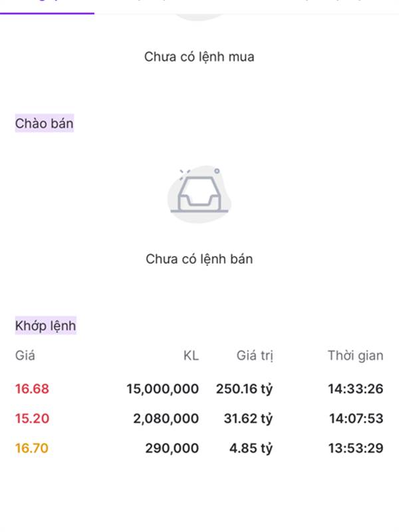
Task: Click the "Chưa có lệnh mua" message
Action: [x=199, y=57]
